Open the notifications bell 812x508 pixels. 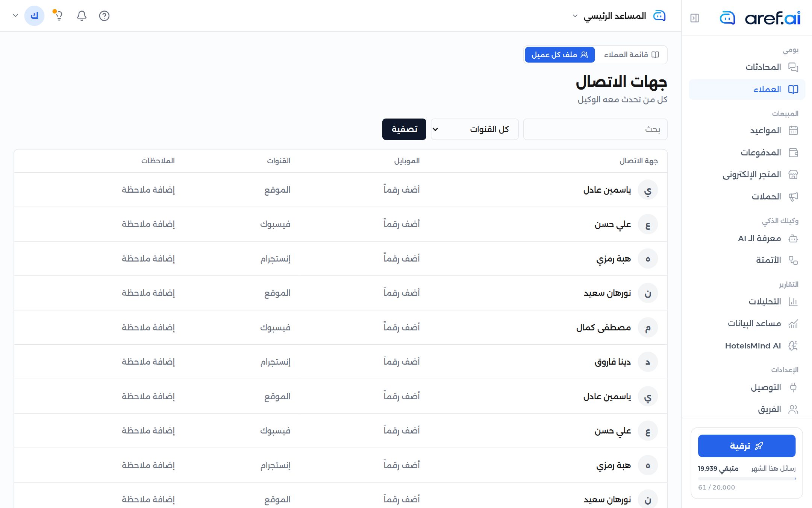pyautogui.click(x=82, y=16)
